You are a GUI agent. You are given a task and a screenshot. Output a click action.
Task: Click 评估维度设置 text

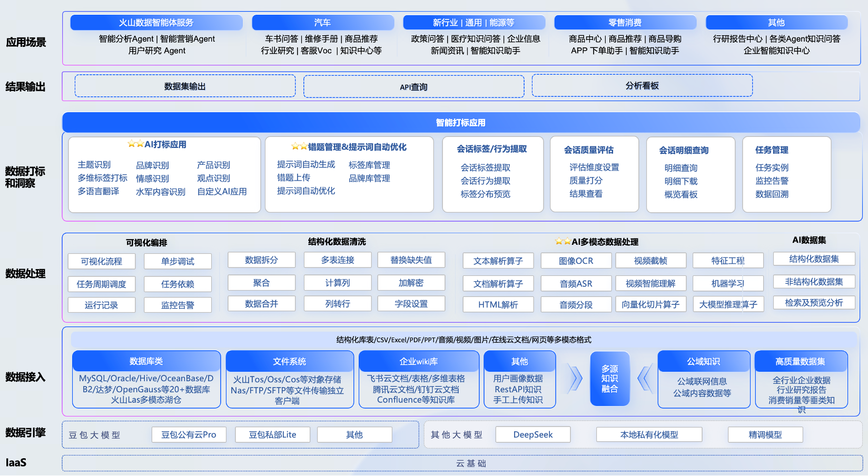tap(594, 167)
